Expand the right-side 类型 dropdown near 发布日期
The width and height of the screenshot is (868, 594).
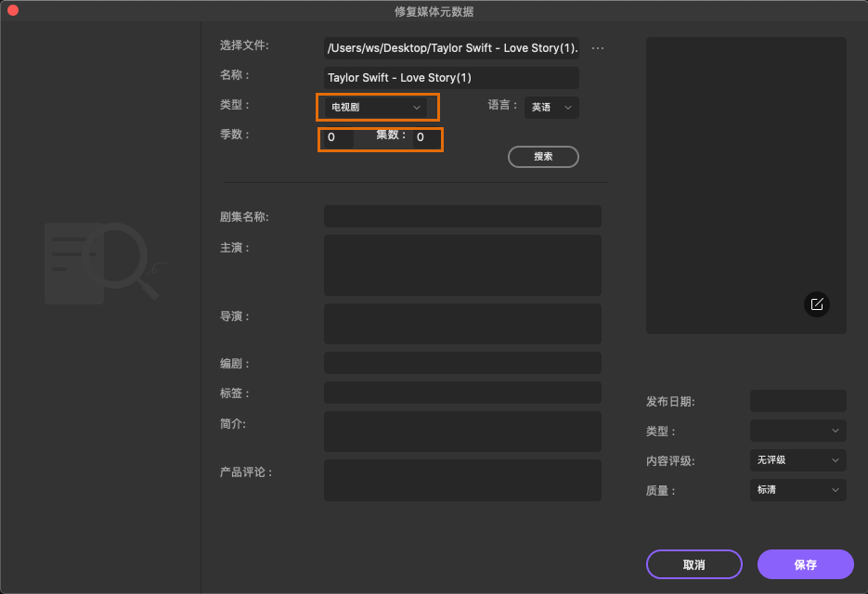click(x=797, y=431)
